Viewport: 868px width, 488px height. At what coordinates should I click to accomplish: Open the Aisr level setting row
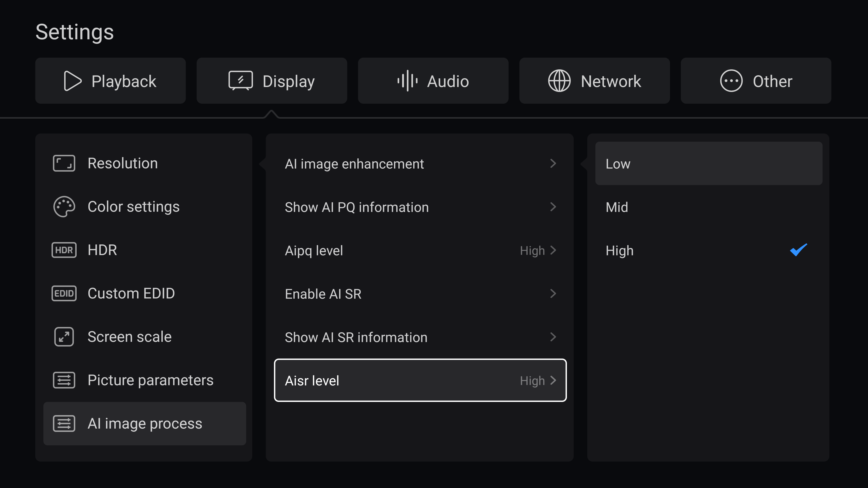[x=420, y=380]
